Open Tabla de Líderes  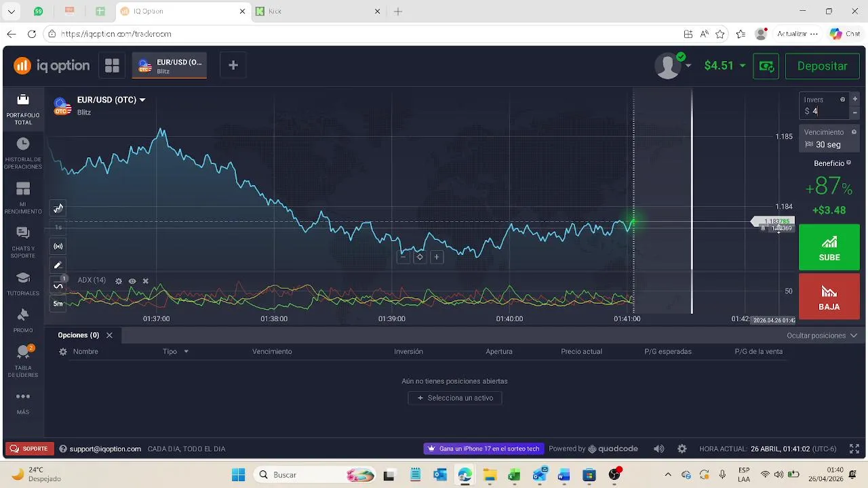(x=23, y=361)
